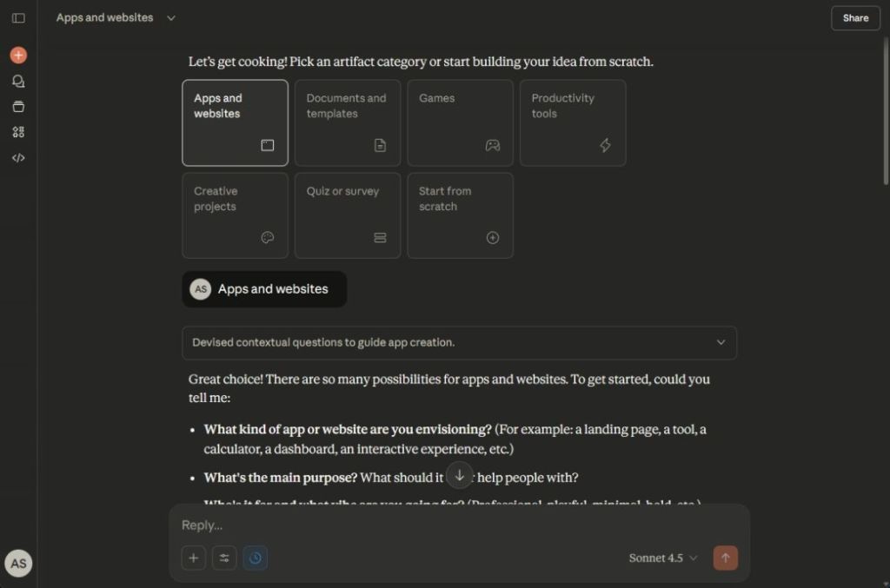890x588 pixels.
Task: Open the 'Apps and websites' title dropdown
Action: point(116,17)
